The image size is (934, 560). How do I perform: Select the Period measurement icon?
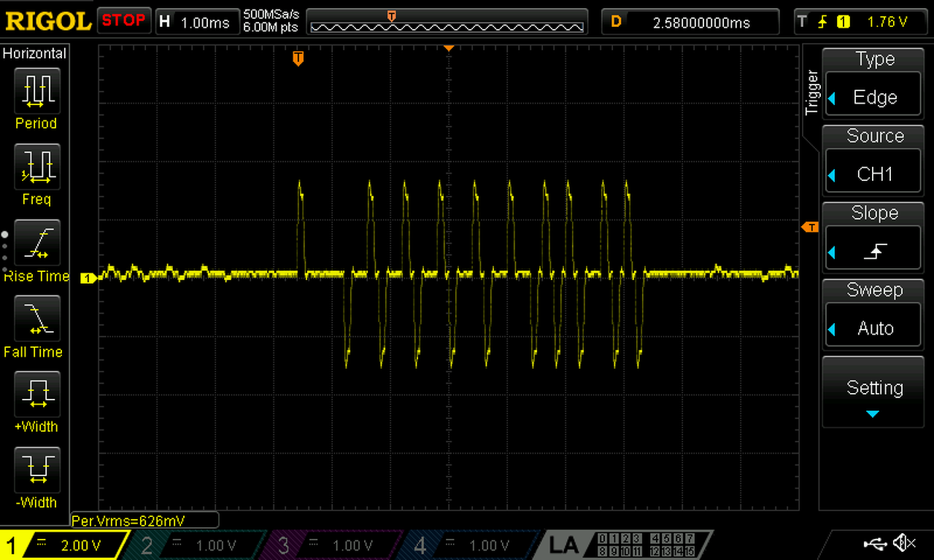[36, 92]
